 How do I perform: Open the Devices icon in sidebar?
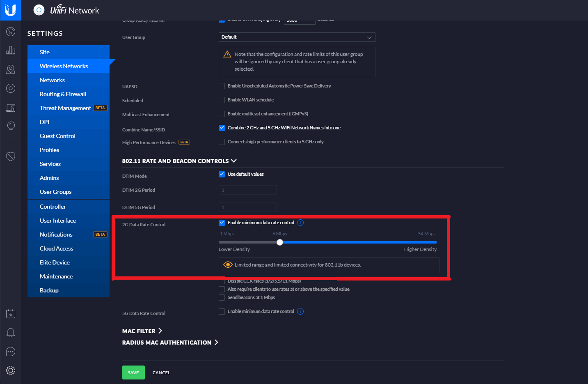[x=11, y=88]
